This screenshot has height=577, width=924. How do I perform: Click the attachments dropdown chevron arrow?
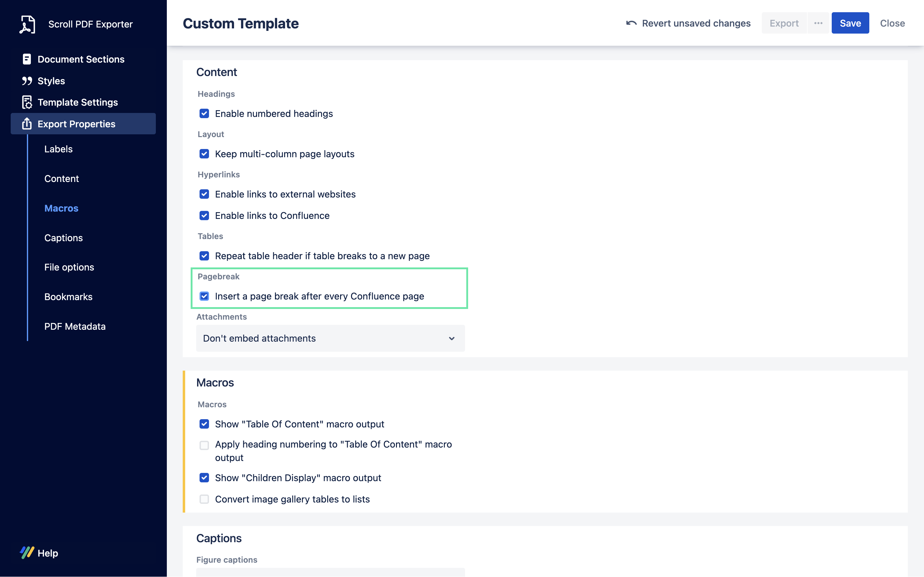[x=452, y=339]
